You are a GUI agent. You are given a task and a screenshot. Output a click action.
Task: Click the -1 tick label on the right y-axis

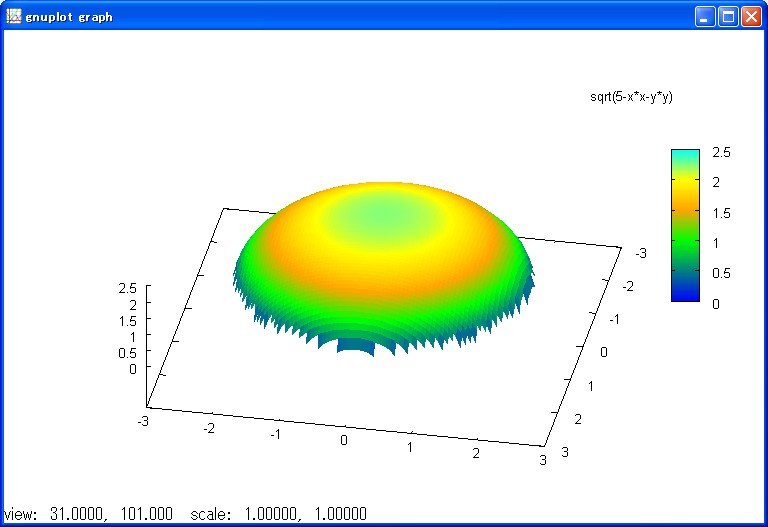(614, 320)
